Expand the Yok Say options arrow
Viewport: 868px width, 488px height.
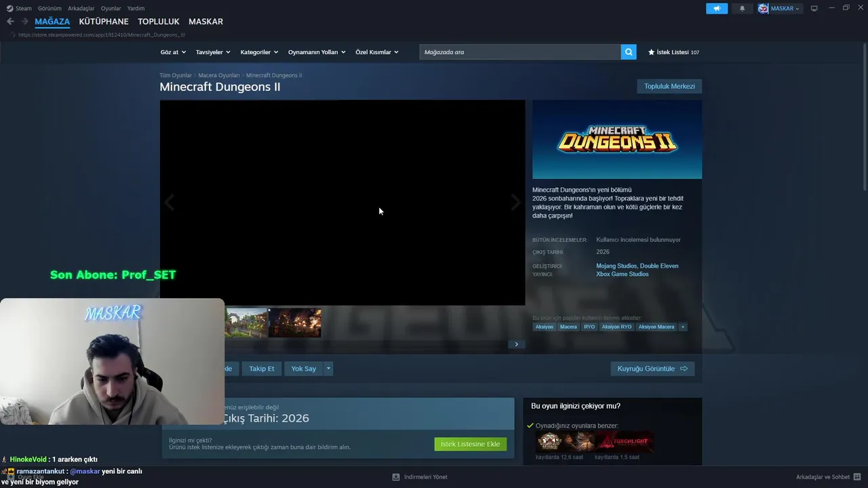(328, 369)
